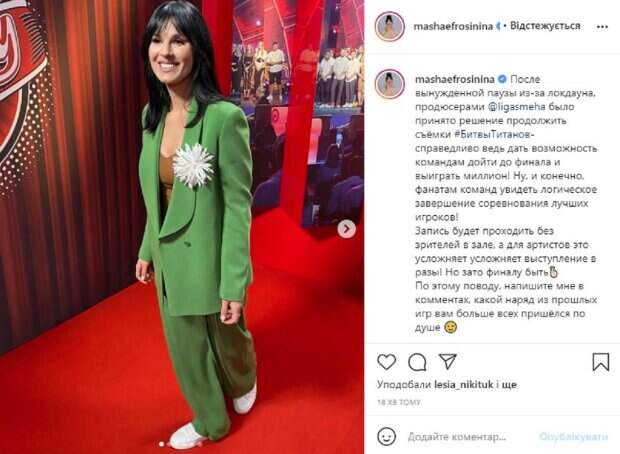Viewport: 620px width, 454px height.
Task: Open emoji picker smiley icon
Action: coord(386,437)
